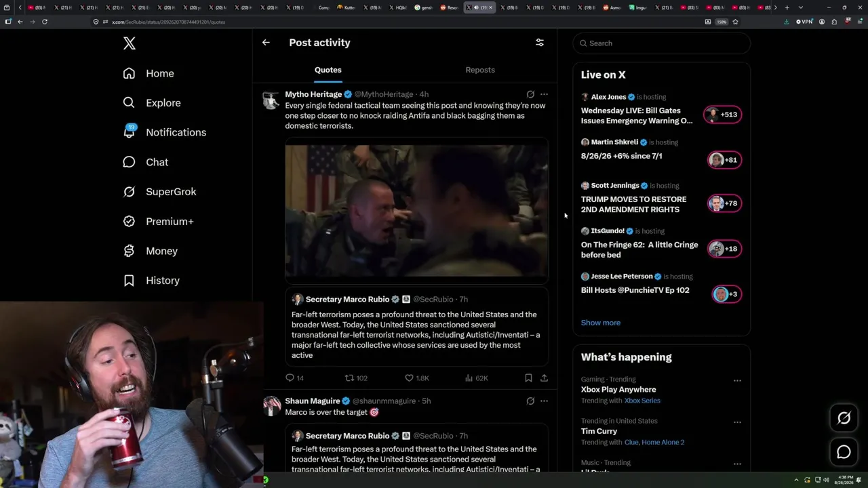The width and height of the screenshot is (868, 488).
Task: Open the Premium+ verified badge icon
Action: click(x=129, y=221)
